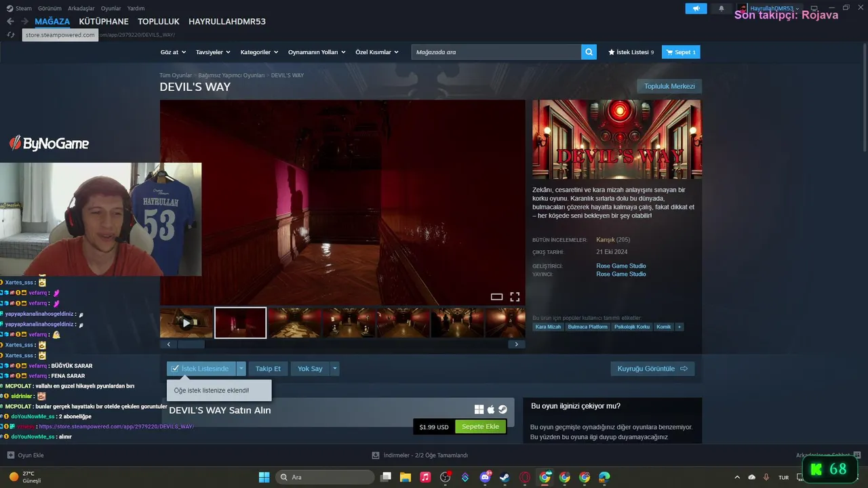Show hidden system tray icons chevron
The image size is (868, 488).
click(x=737, y=477)
